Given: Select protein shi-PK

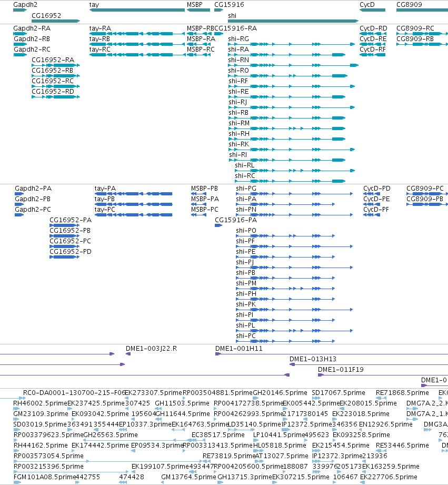Looking at the screenshot, I should [246, 304].
